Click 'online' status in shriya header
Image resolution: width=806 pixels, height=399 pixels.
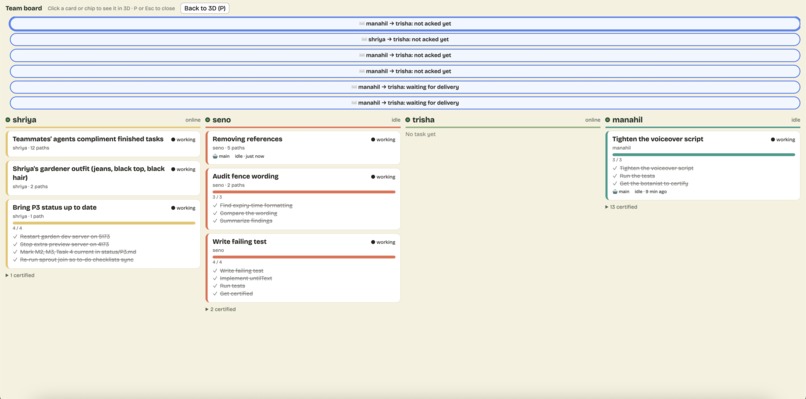point(193,120)
